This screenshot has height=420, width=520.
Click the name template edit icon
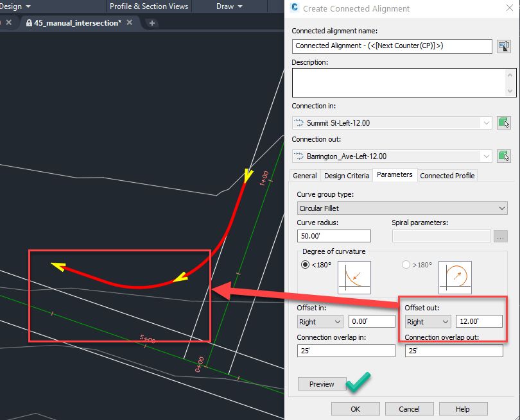(x=503, y=46)
